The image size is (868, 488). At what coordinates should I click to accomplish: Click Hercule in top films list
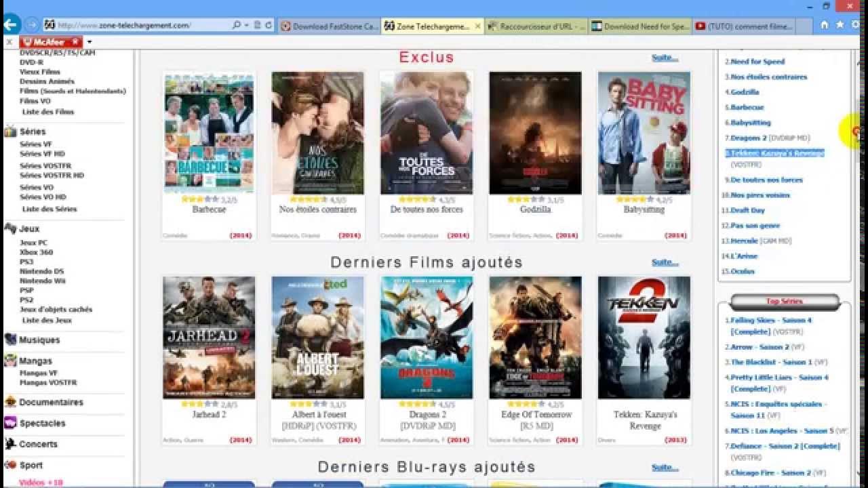click(743, 241)
